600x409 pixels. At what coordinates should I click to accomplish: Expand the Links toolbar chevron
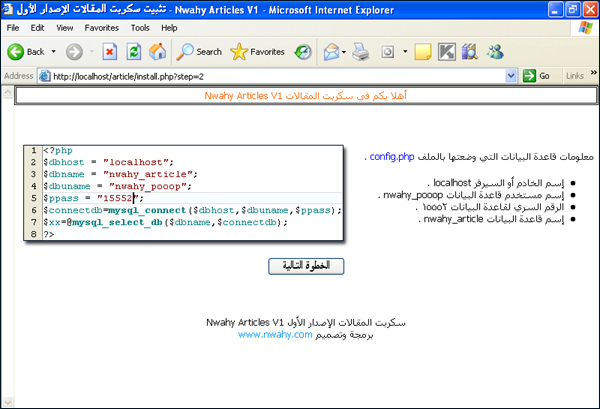[593, 73]
